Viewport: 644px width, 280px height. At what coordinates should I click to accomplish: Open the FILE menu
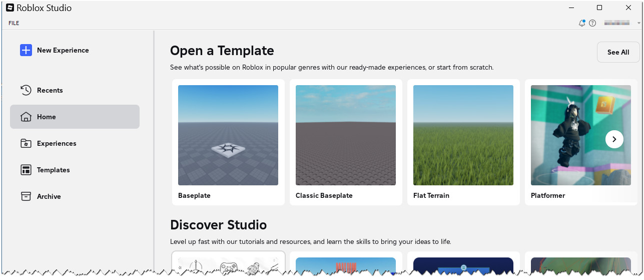click(x=14, y=23)
